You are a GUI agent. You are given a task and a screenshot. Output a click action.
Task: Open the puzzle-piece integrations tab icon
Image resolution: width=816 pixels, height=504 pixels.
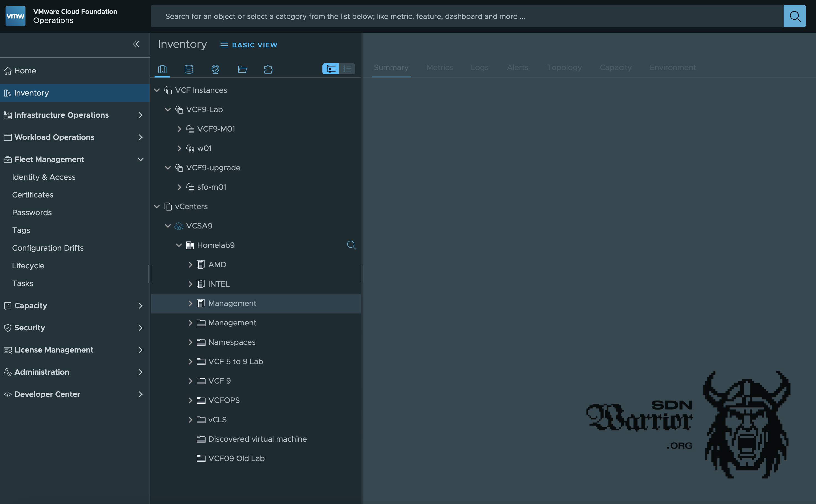point(269,69)
